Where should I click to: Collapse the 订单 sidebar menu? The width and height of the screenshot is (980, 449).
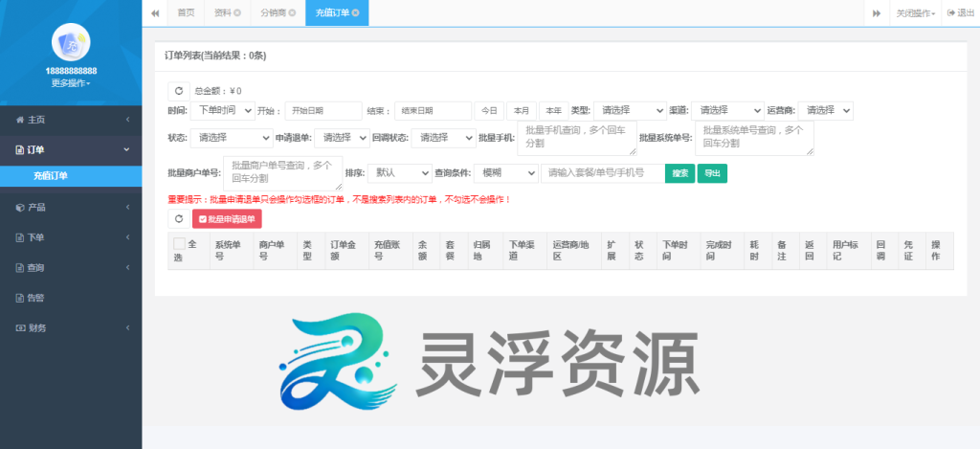(71, 149)
